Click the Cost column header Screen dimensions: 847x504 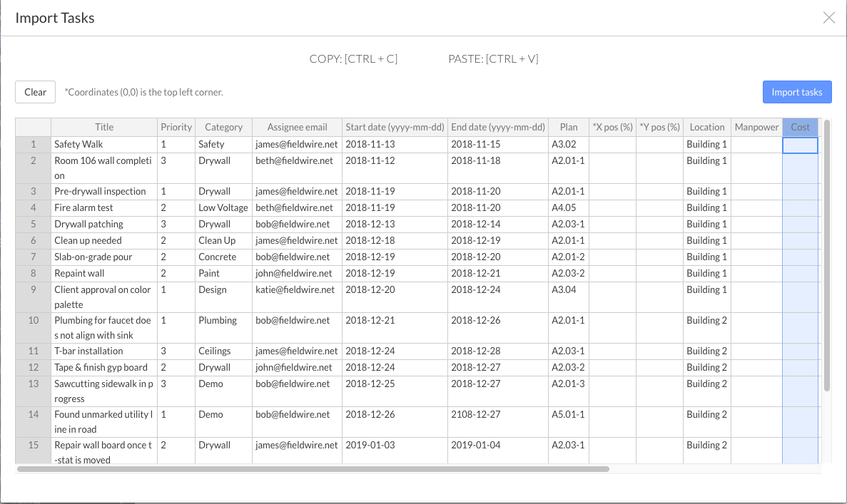click(x=800, y=127)
